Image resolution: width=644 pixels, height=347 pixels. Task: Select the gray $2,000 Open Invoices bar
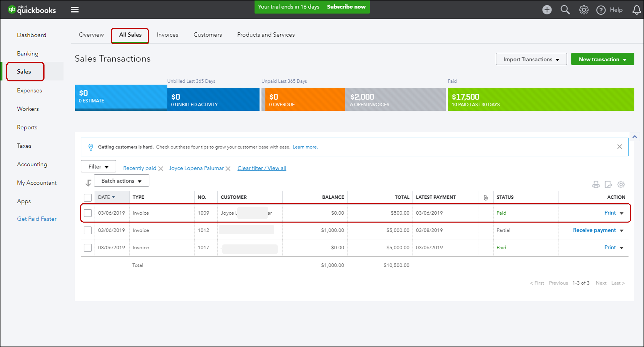[395, 99]
